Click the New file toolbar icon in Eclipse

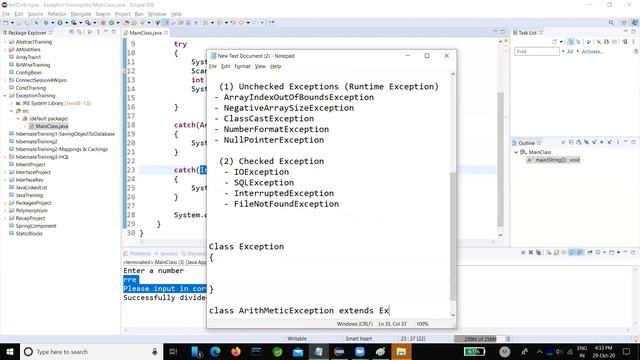click(5, 23)
